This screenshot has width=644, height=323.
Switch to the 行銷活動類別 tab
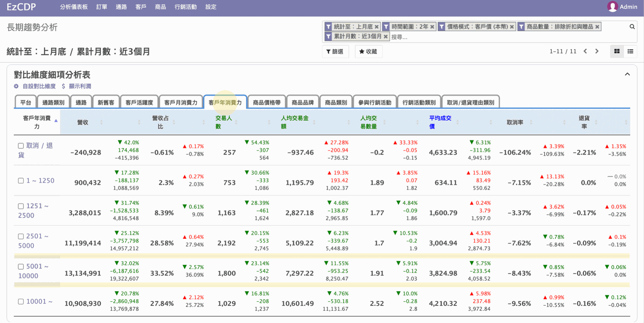419,103
